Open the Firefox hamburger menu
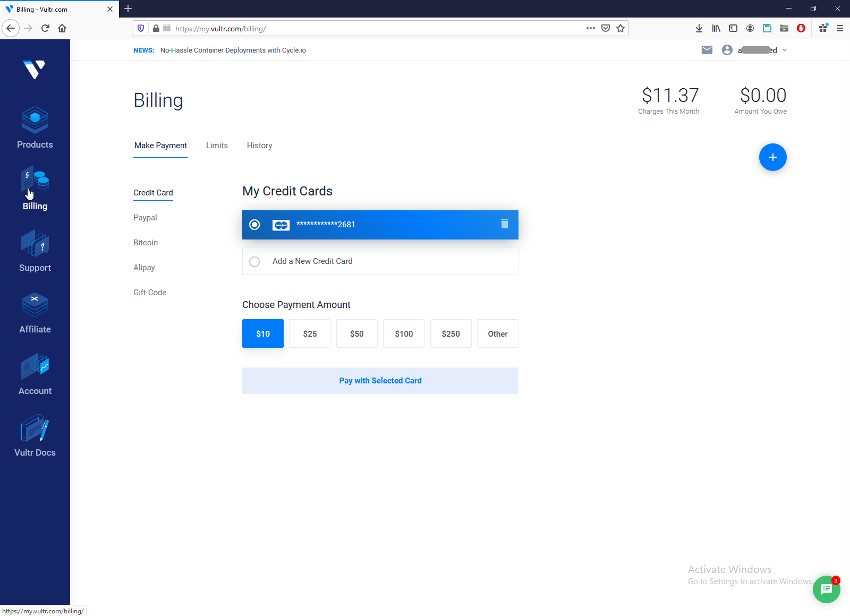The width and height of the screenshot is (850, 616). 840,28
